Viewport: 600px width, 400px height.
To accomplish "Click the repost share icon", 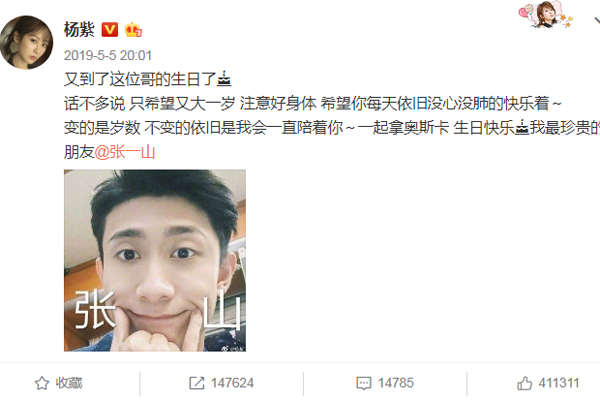I will point(197,383).
